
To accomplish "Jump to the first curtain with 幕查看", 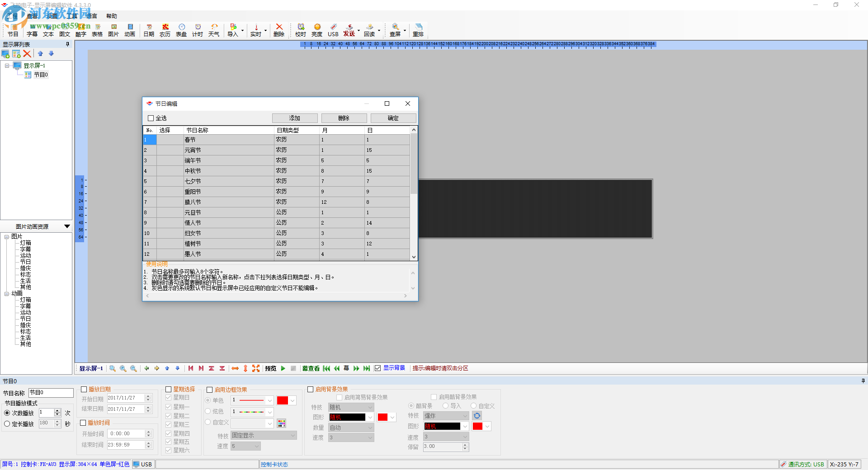I will pyautogui.click(x=326, y=368).
